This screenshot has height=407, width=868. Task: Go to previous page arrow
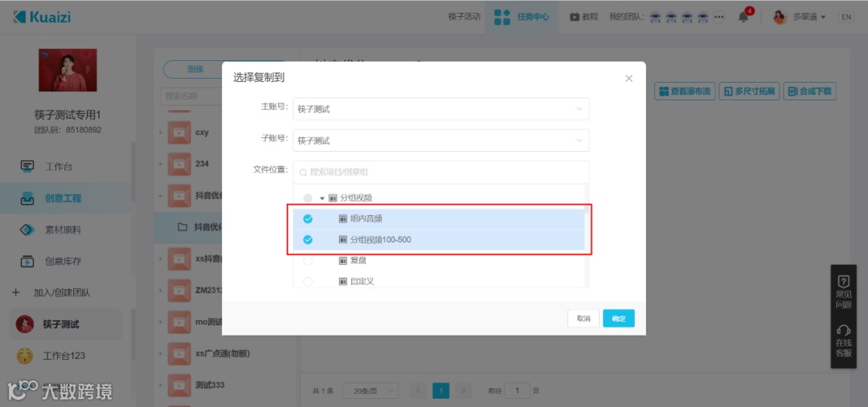tap(419, 390)
